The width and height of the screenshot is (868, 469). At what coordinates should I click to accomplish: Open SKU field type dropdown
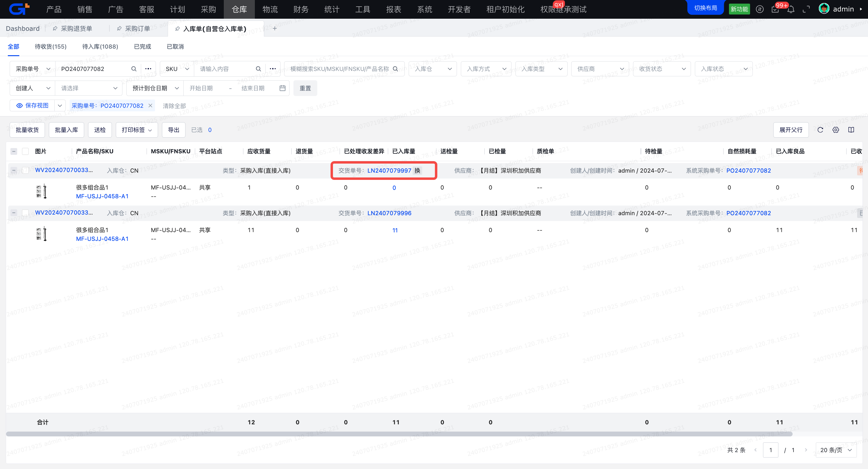[x=177, y=69]
